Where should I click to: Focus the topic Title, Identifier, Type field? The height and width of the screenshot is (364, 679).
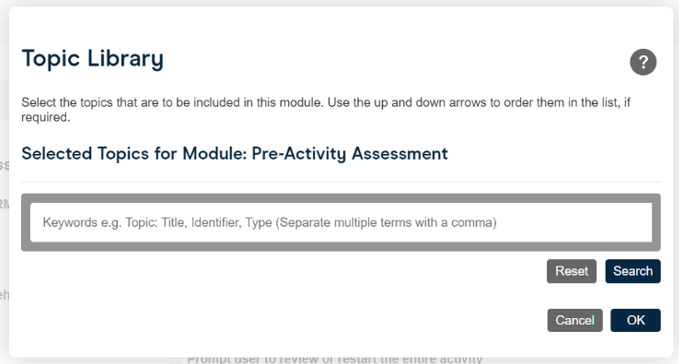coord(341,222)
